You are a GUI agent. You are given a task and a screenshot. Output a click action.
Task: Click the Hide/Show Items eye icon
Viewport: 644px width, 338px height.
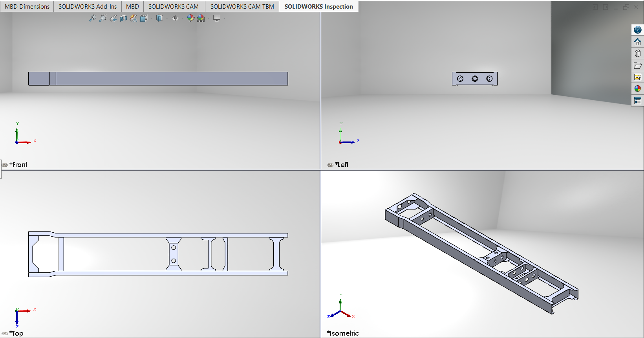175,18
